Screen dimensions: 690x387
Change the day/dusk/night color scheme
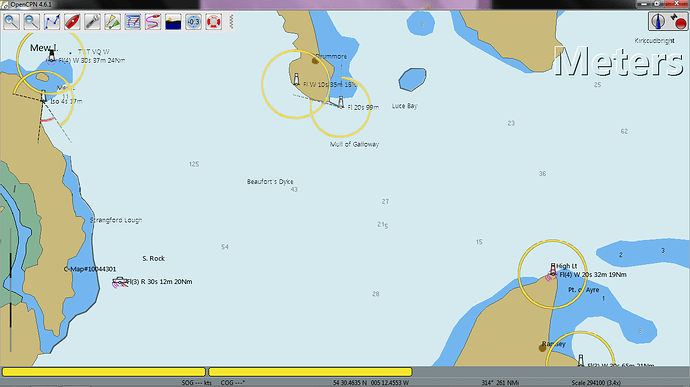tap(173, 22)
